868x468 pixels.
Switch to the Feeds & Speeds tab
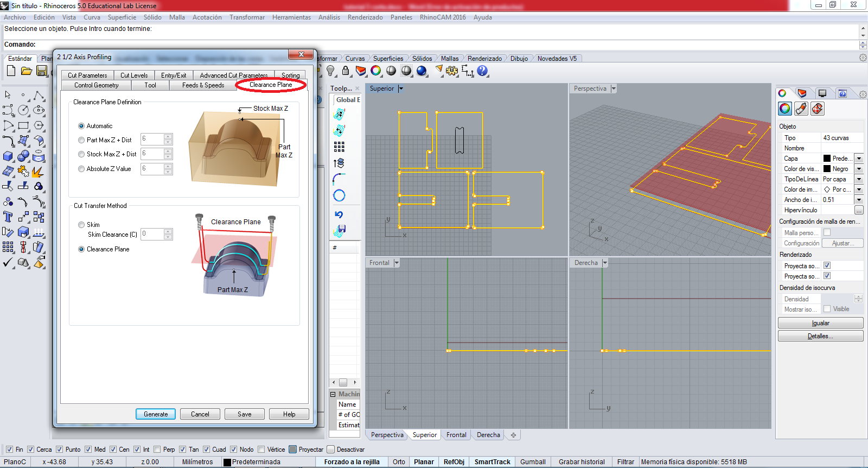tap(203, 85)
